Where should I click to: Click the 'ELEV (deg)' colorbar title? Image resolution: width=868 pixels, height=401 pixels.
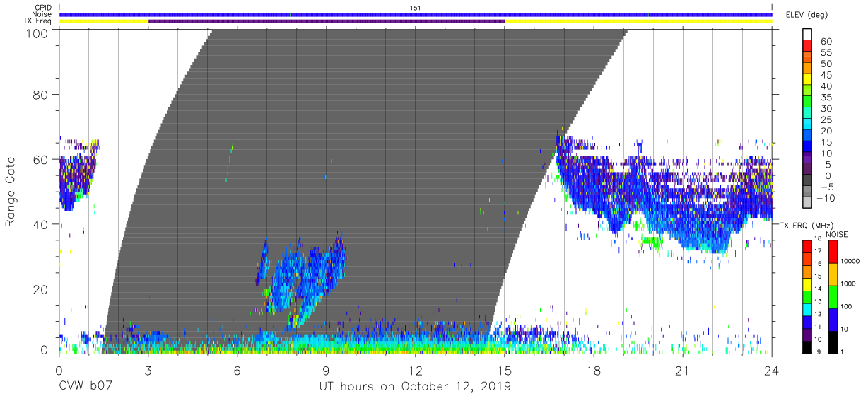(807, 14)
